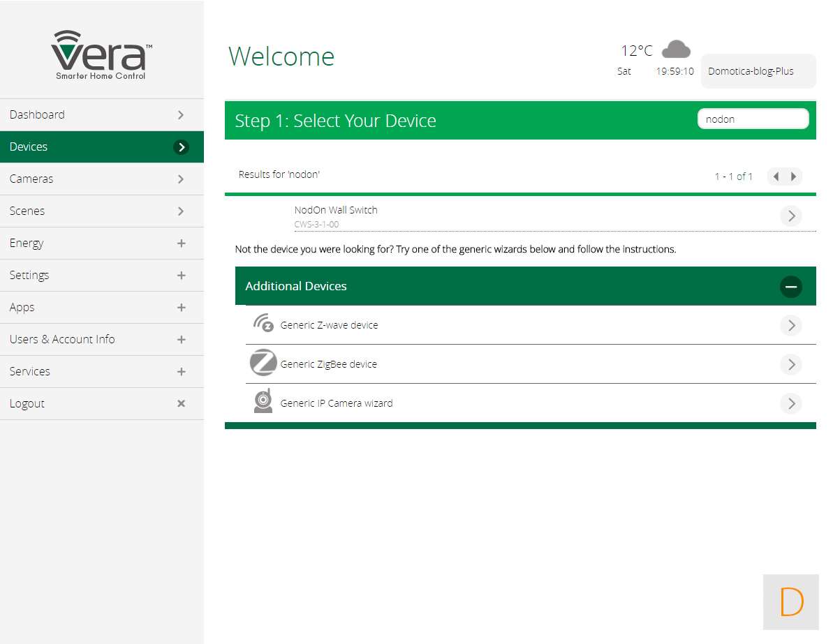Go to previous results page arrow

coord(776,177)
